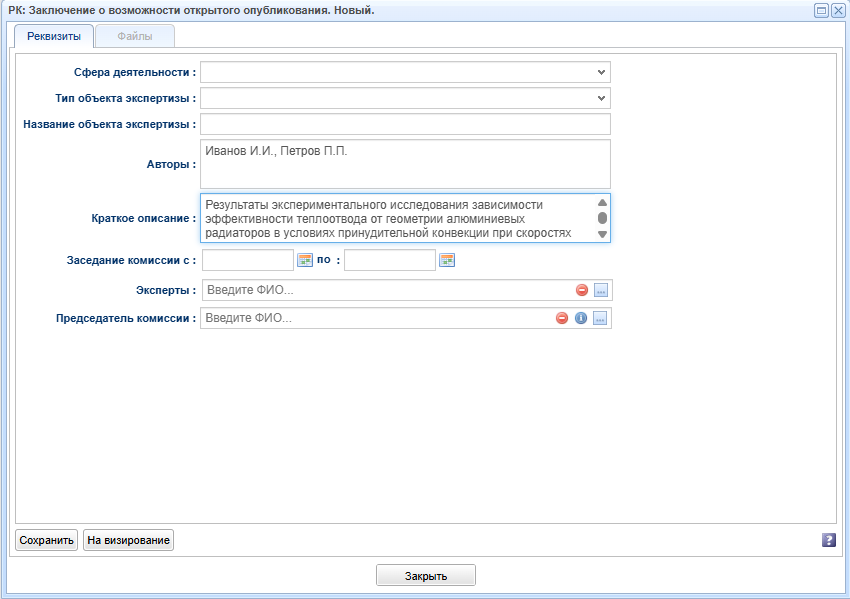Expand the Тип объекта экспертизы dropdown
Image resolution: width=850 pixels, height=599 pixels.
(x=601, y=98)
